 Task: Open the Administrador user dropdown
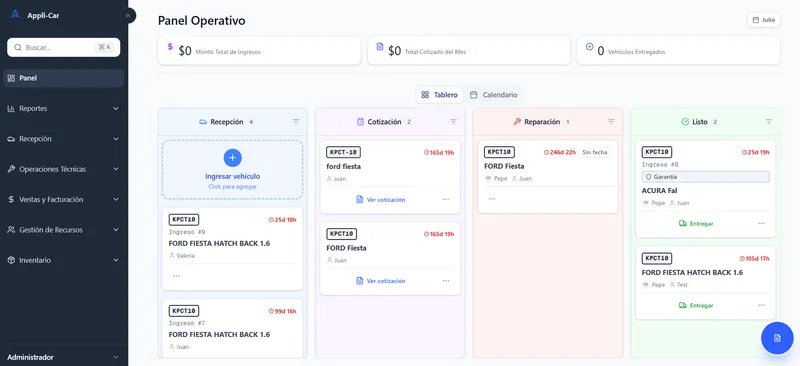64,357
